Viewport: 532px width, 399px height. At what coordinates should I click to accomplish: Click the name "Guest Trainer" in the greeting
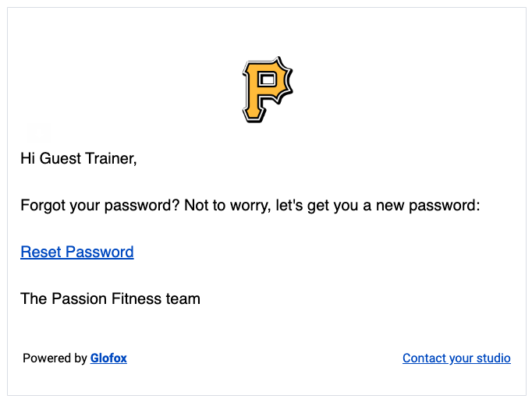click(x=88, y=158)
